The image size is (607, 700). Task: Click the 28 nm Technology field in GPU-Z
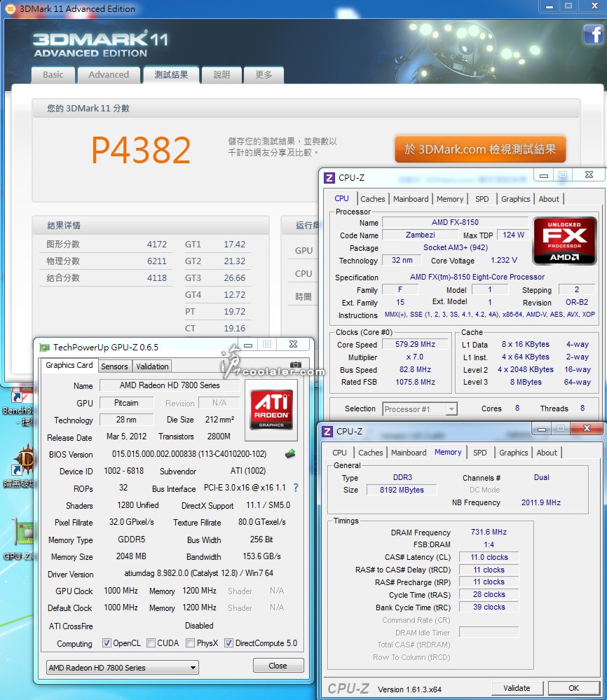coord(126,420)
